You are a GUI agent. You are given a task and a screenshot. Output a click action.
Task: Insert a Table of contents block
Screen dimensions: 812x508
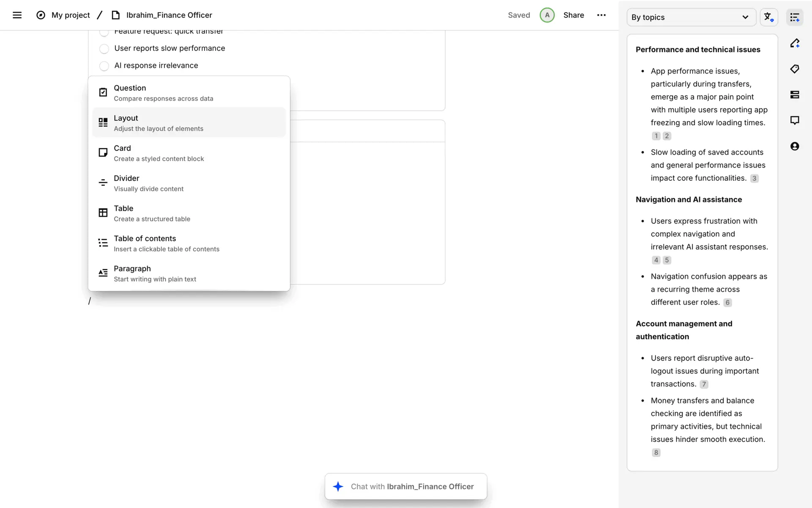tap(189, 243)
